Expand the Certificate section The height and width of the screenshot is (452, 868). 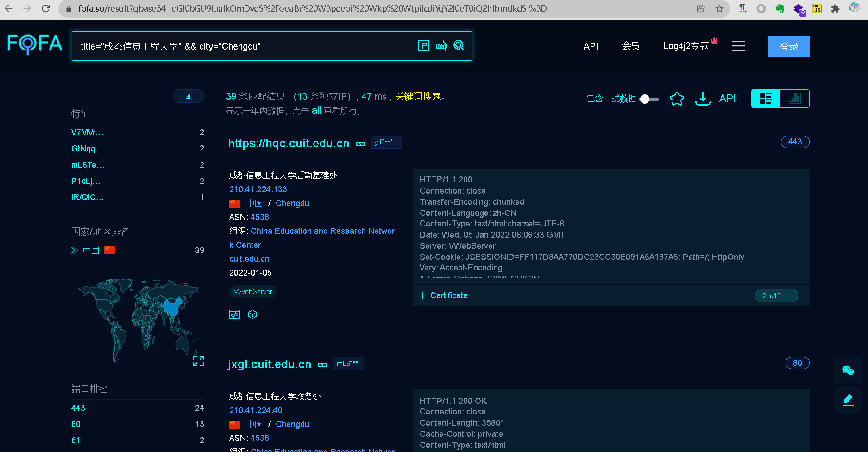tap(444, 295)
